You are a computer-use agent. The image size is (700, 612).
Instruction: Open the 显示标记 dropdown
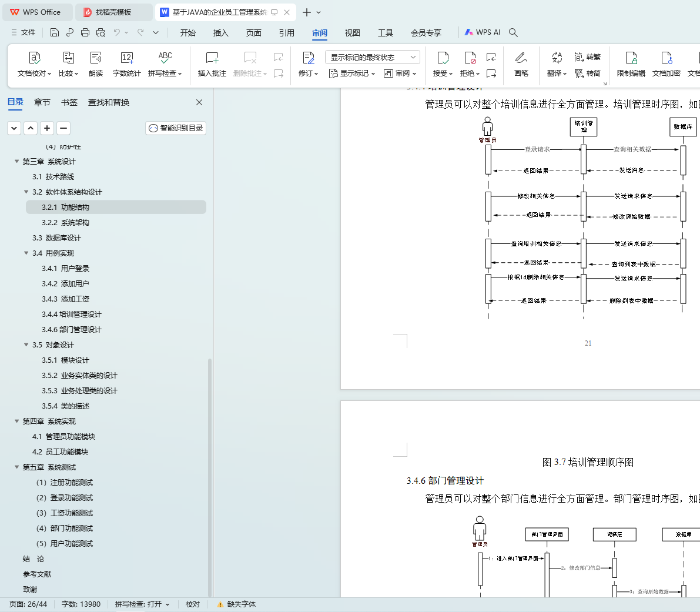pos(352,73)
